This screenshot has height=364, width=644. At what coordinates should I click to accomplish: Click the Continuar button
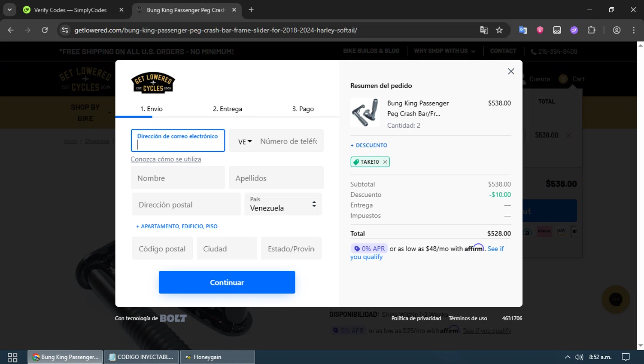[x=227, y=282]
